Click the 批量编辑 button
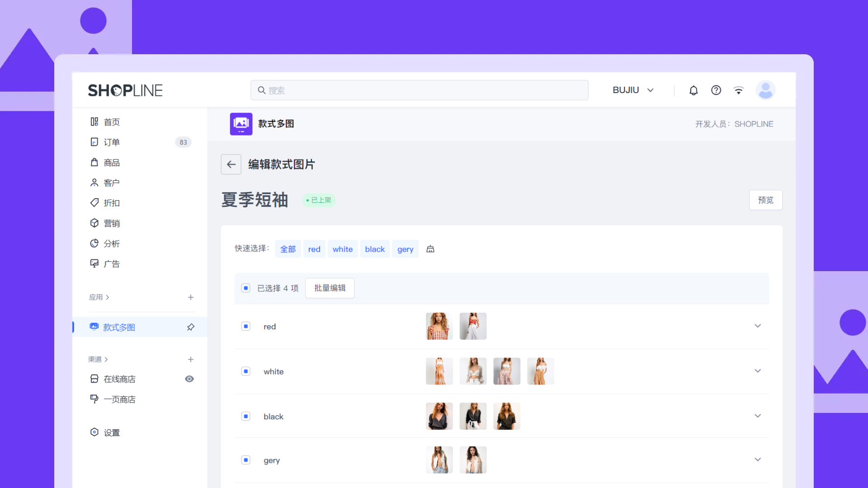Screen dimensions: 868x488 (330, 288)
